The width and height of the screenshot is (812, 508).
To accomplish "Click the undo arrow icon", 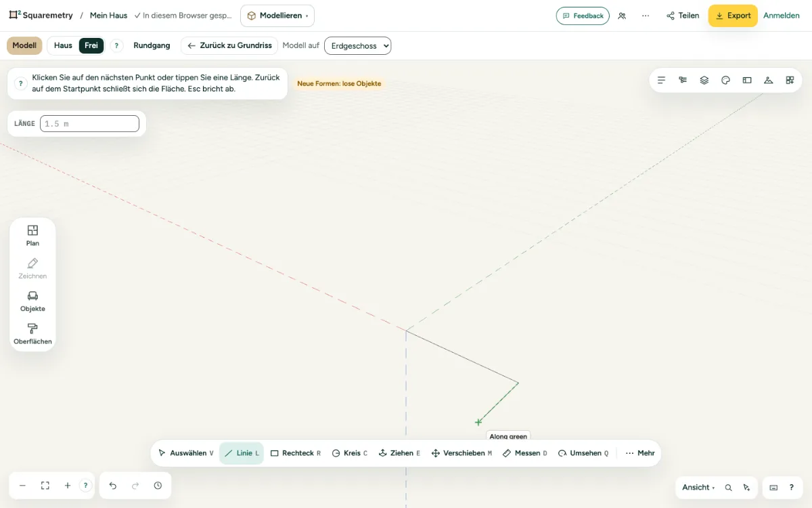I will (113, 486).
